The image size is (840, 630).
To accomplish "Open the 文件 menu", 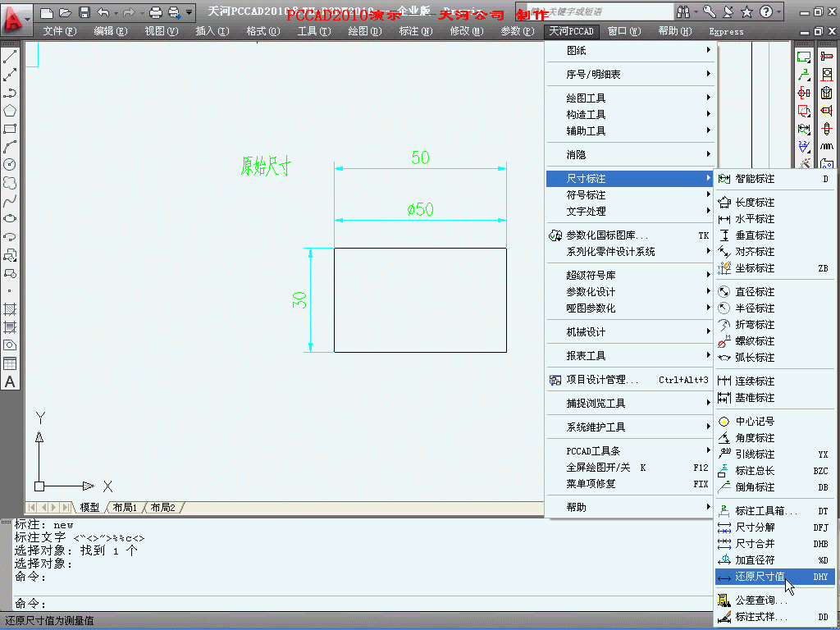I will pos(59,32).
